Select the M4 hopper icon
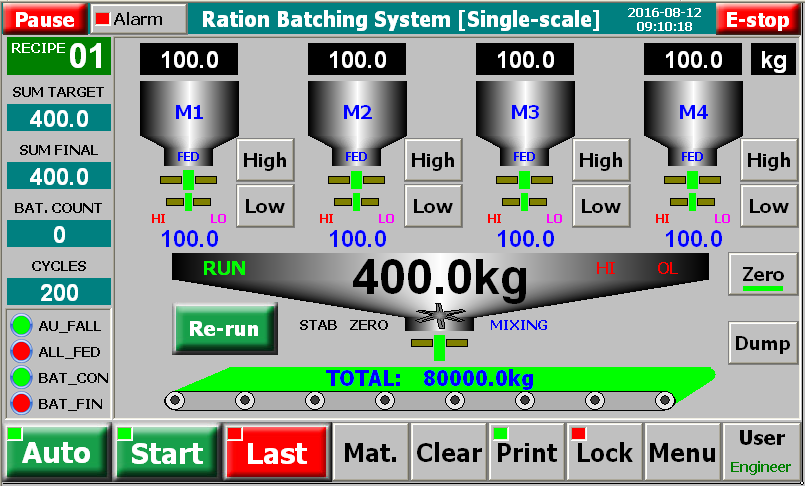The height and width of the screenshot is (486, 805). (693, 123)
